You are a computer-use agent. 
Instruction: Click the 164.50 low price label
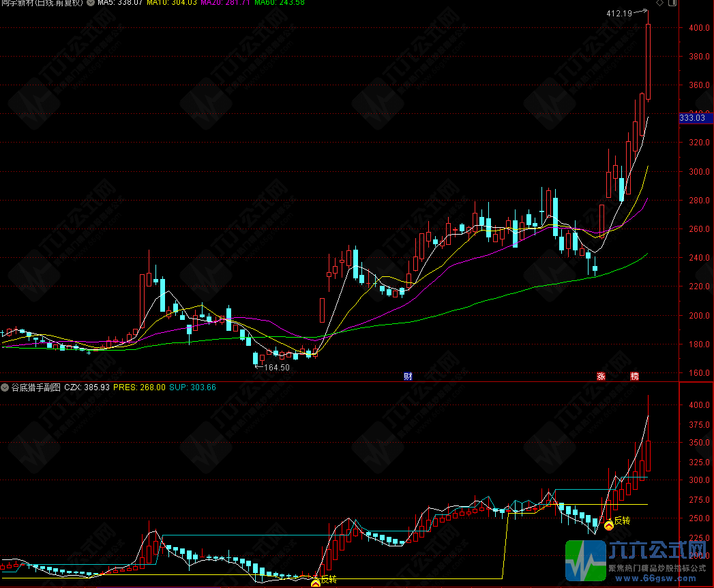[x=277, y=367]
